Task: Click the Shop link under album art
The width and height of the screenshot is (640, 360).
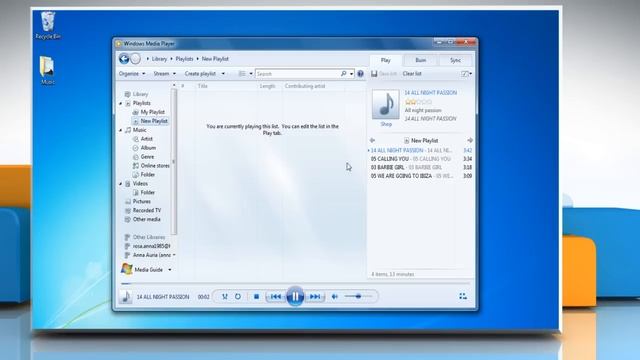Action: pyautogui.click(x=386, y=124)
